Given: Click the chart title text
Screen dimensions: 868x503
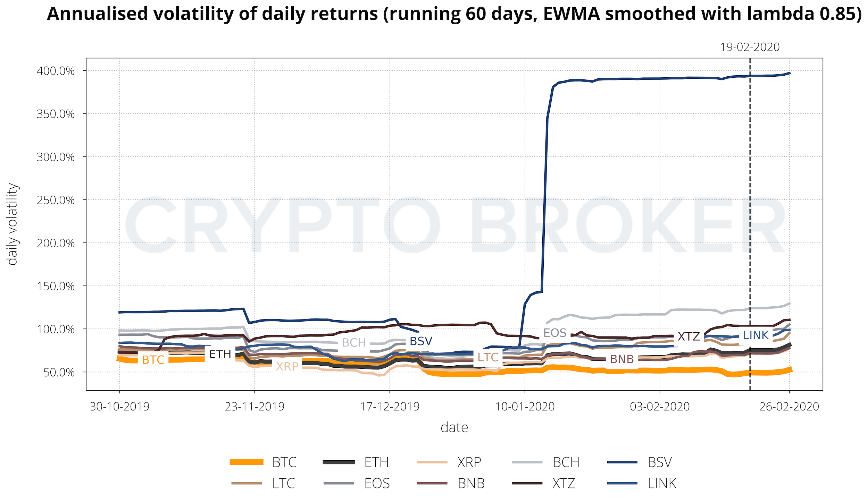Looking at the screenshot, I should 454,14.
